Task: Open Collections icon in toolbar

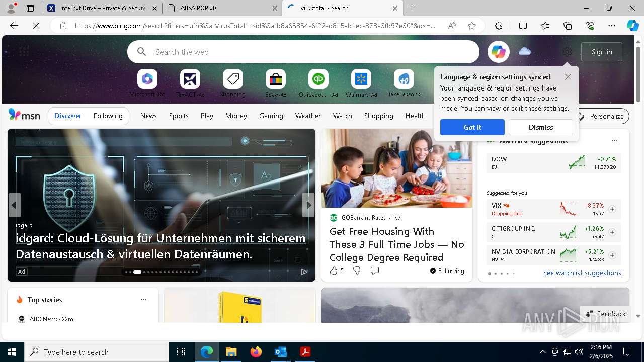Action: click(568, 26)
